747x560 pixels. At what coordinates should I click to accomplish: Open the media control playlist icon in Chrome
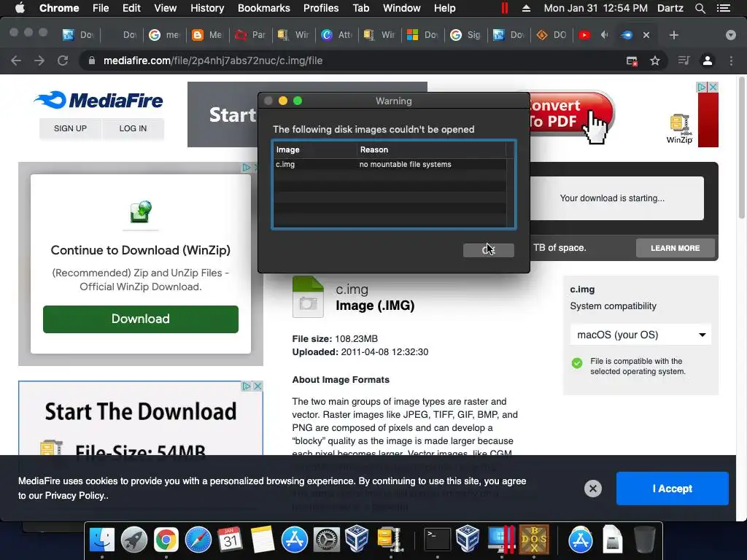(x=684, y=61)
